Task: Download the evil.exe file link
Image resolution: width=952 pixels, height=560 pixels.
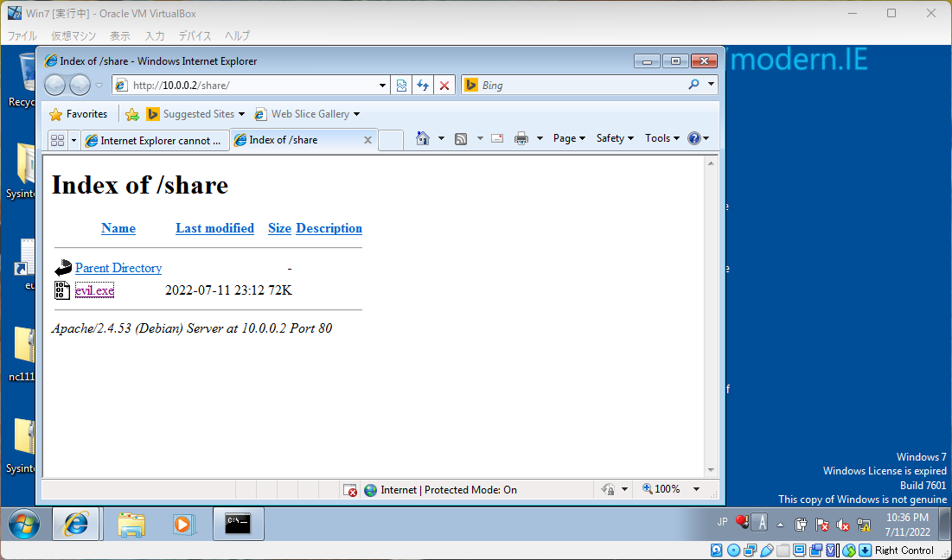Action: [x=95, y=290]
